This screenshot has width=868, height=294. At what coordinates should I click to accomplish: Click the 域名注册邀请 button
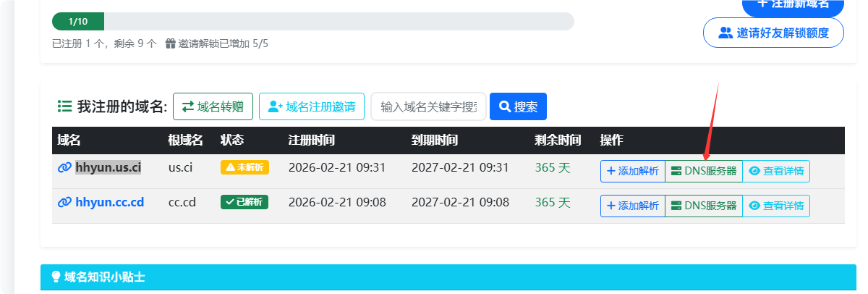point(312,106)
